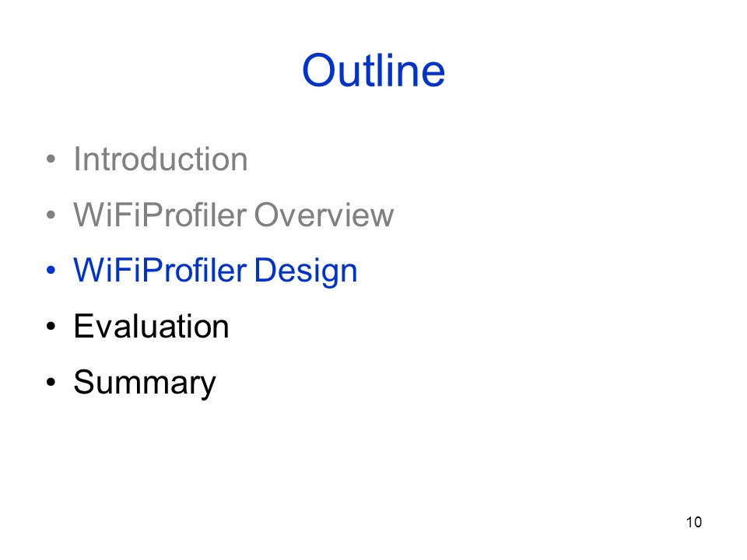
Task: Click the bullet dot beside Introduction
Action: pyautogui.click(x=51, y=159)
